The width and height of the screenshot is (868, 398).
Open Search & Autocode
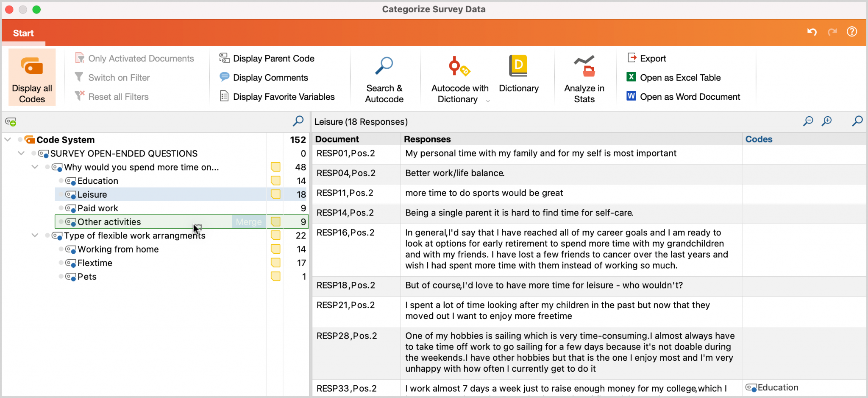pos(384,77)
